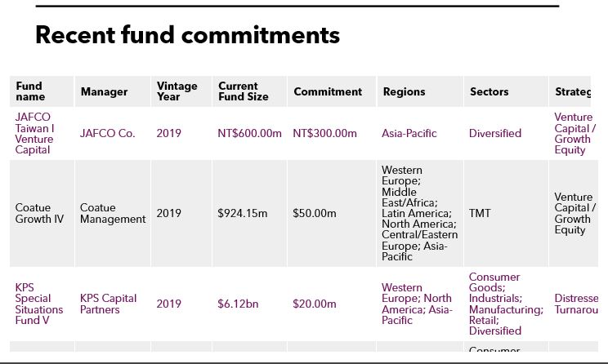This screenshot has height=364, width=608.
Task: Click the Fund name column header
Action: 29,91
